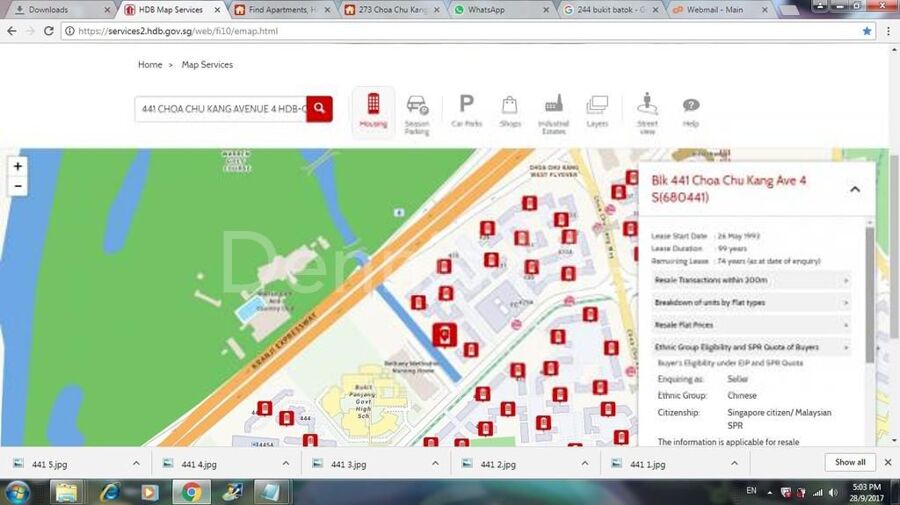Screen dimensions: 900x505
Task: Click the red search magnifier button
Action: coord(319,108)
